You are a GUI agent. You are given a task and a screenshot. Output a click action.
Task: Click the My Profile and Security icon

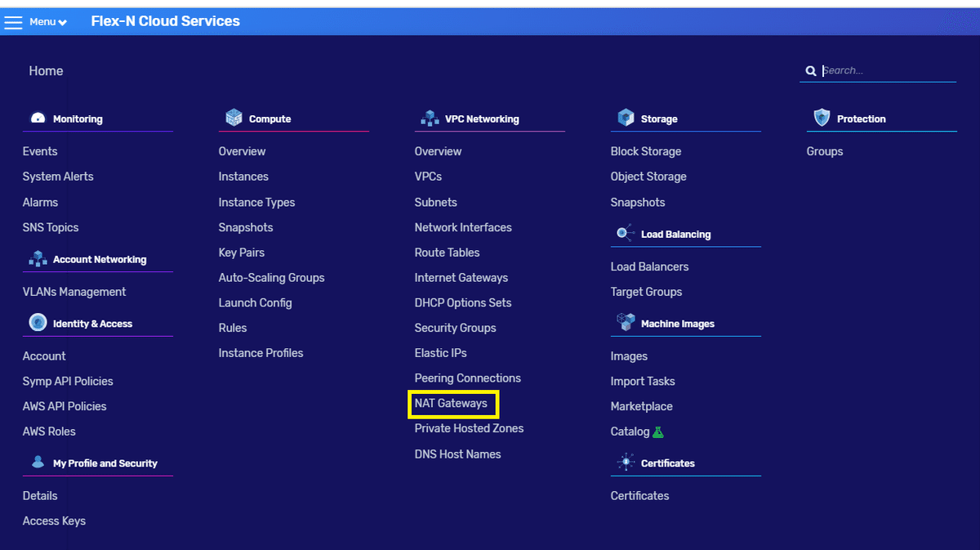(38, 463)
